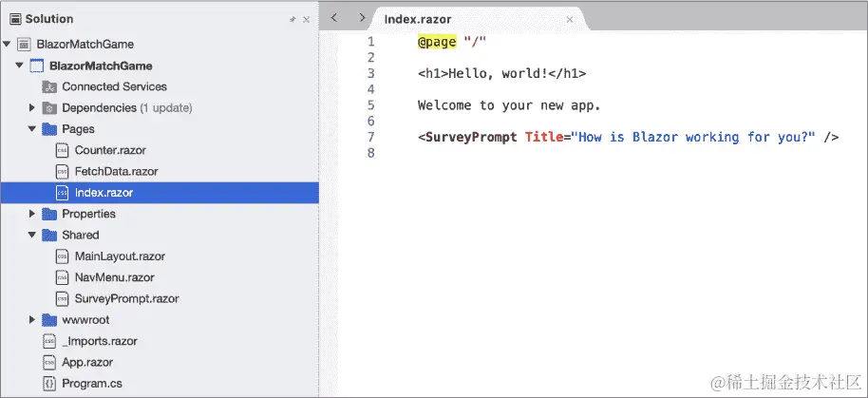Viewport: 868px width, 398px height.
Task: Click the wwwroot folder label
Action: [x=85, y=320]
